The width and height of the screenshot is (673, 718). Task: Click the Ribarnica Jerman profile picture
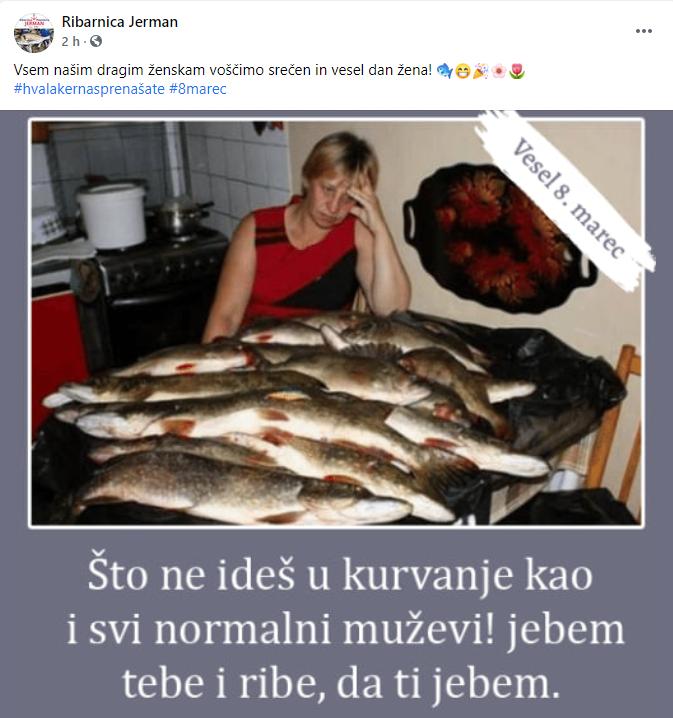click(33, 33)
